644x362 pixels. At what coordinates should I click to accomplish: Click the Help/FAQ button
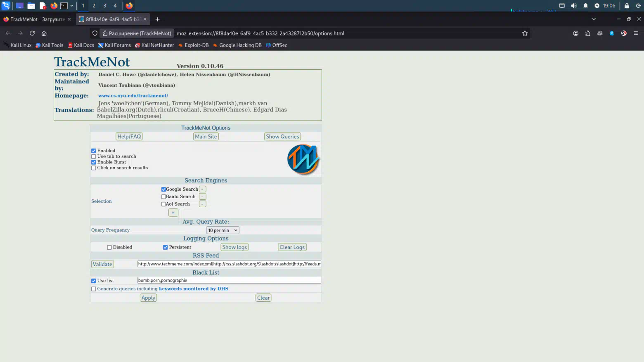[129, 137]
